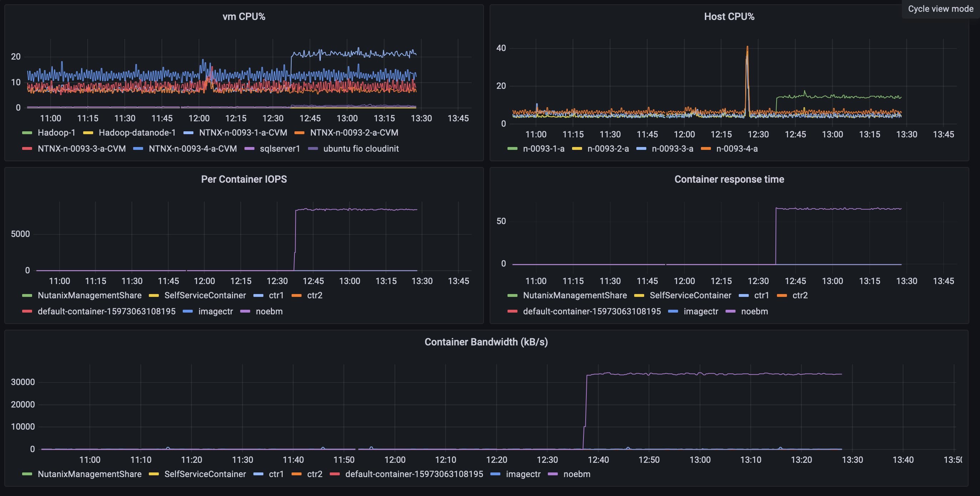Open the vm CPU% panel title menu
The image size is (980, 496).
[243, 17]
